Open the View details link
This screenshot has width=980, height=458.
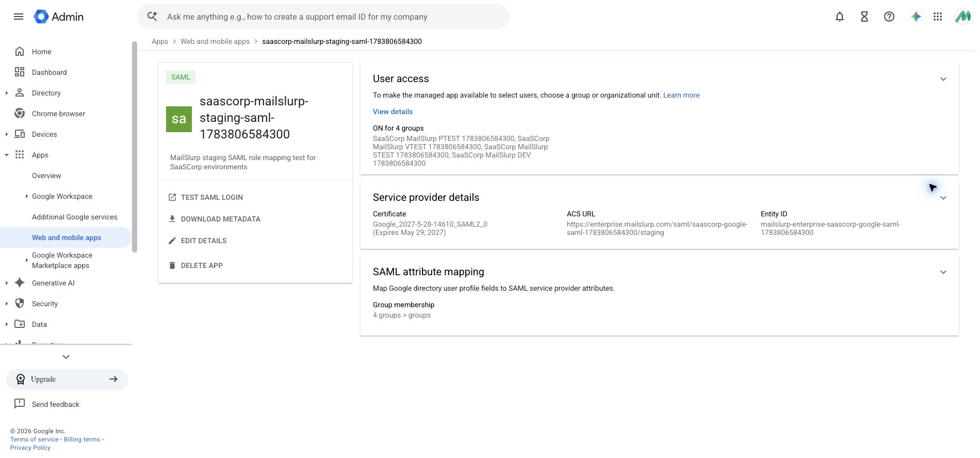[393, 112]
